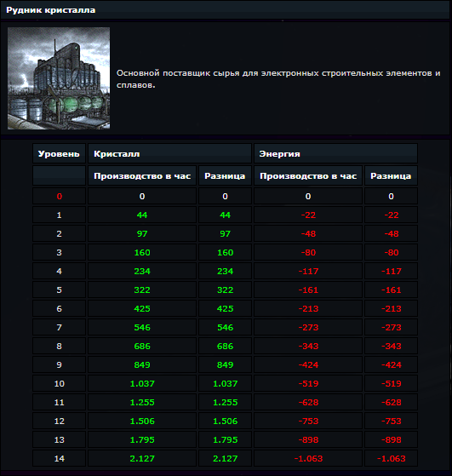Click crystal hourly production 2.127 for level 14

click(x=142, y=459)
